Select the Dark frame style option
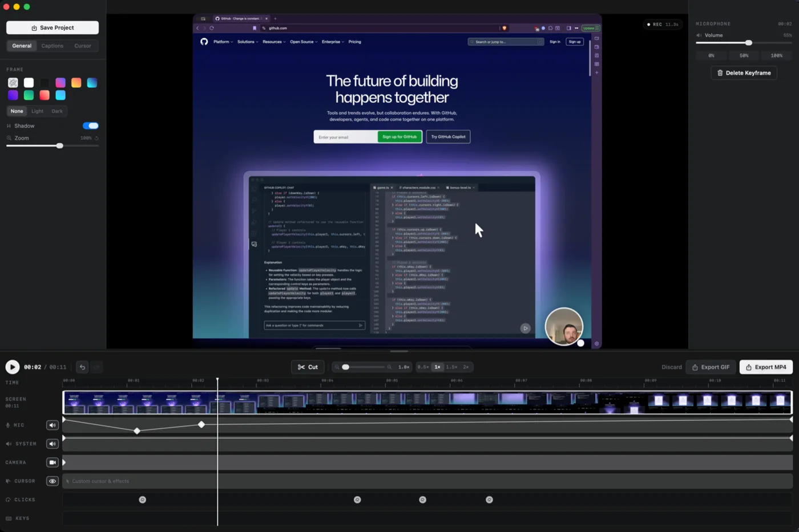The image size is (799, 532). tap(57, 111)
